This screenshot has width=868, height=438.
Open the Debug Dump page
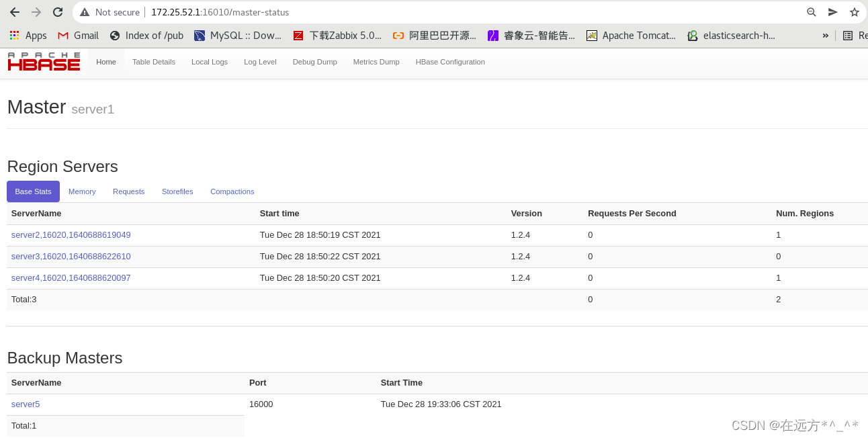315,62
